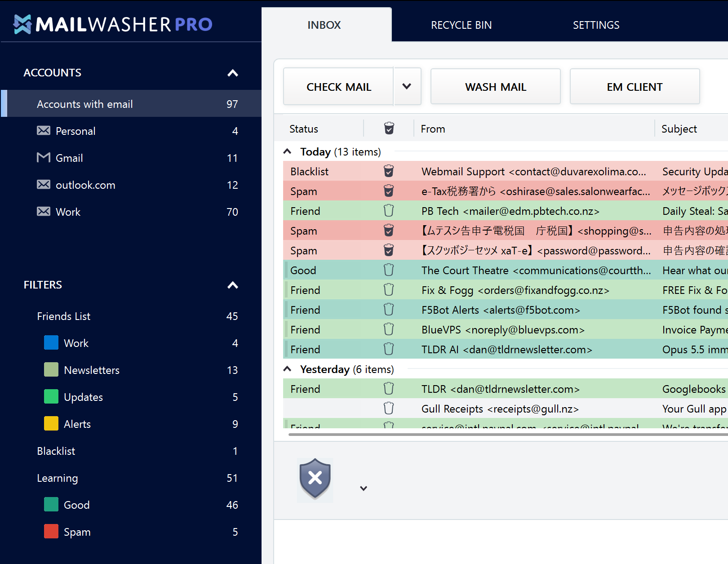Toggle delete bin for PB Tech email
The width and height of the screenshot is (728, 564).
(389, 211)
